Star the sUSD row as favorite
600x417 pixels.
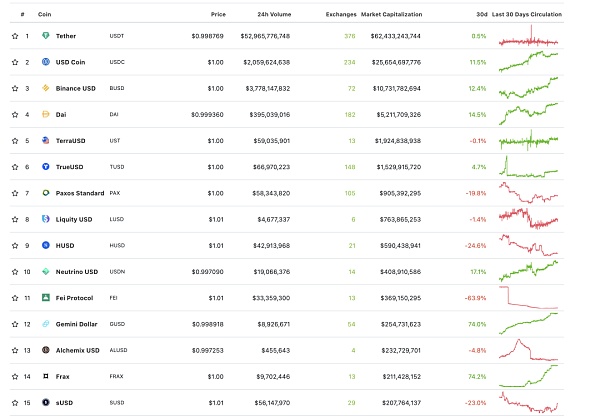[15, 403]
